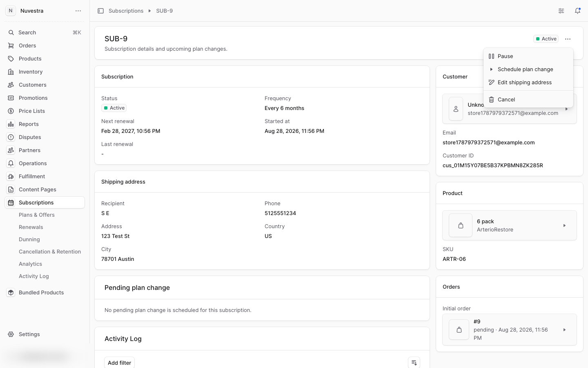The width and height of the screenshot is (588, 368).
Task: Open the sliders filter icon in header
Action: coord(561,11)
